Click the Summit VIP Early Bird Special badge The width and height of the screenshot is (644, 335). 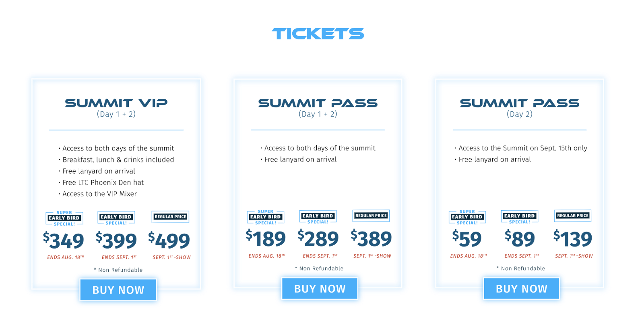tap(116, 218)
